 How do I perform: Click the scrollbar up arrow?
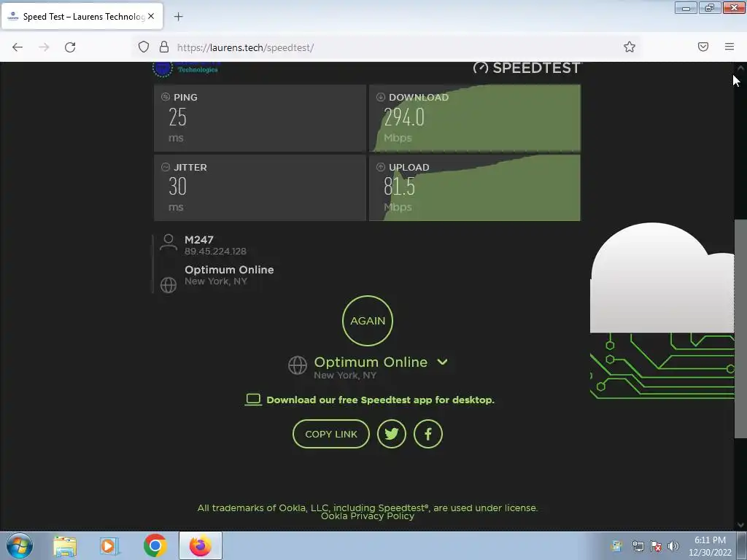coord(740,68)
